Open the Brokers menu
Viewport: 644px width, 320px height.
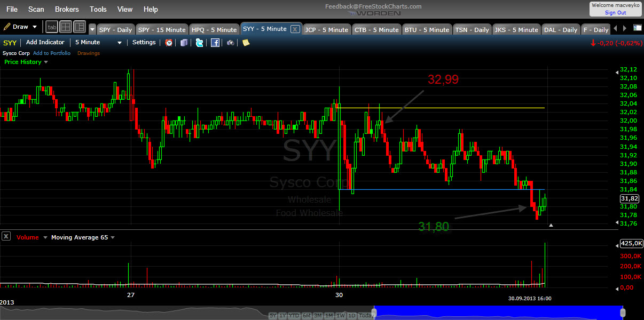pyautogui.click(x=67, y=9)
